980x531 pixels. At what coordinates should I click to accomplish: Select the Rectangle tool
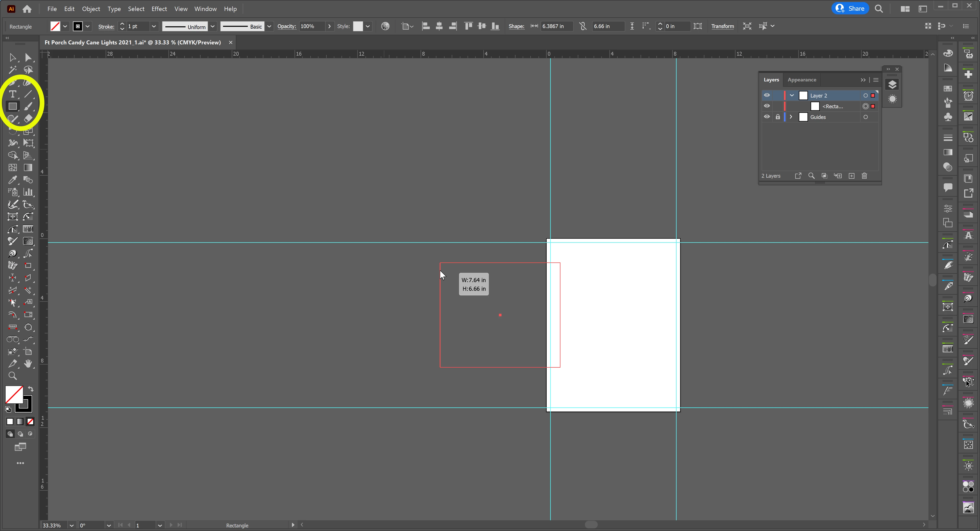pyautogui.click(x=13, y=106)
